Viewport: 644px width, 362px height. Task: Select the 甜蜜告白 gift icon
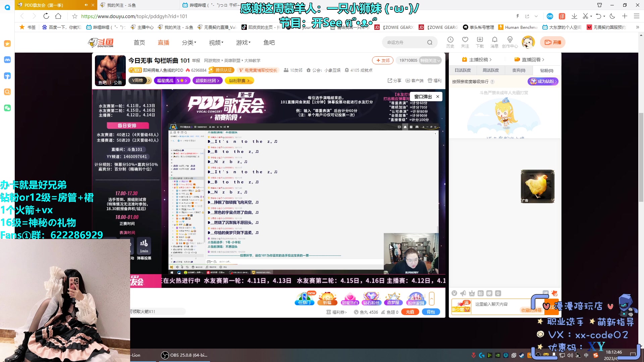tap(350, 298)
